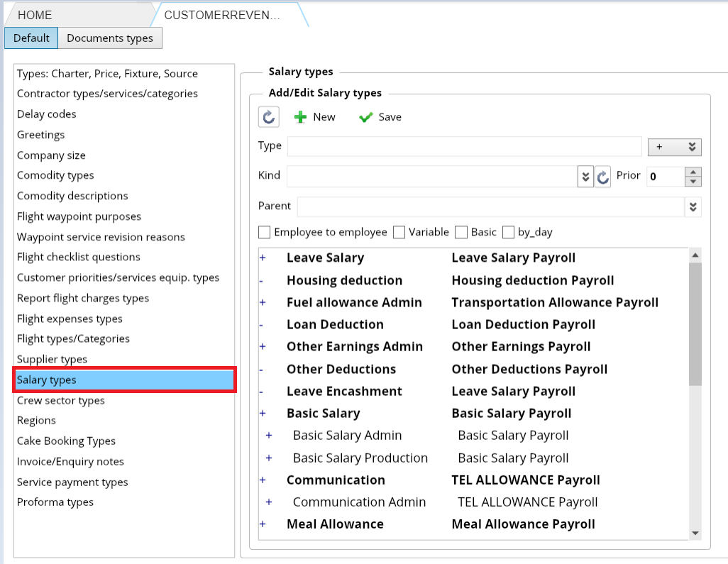728x564 pixels.
Task: Click the green plus New icon
Action: (301, 117)
